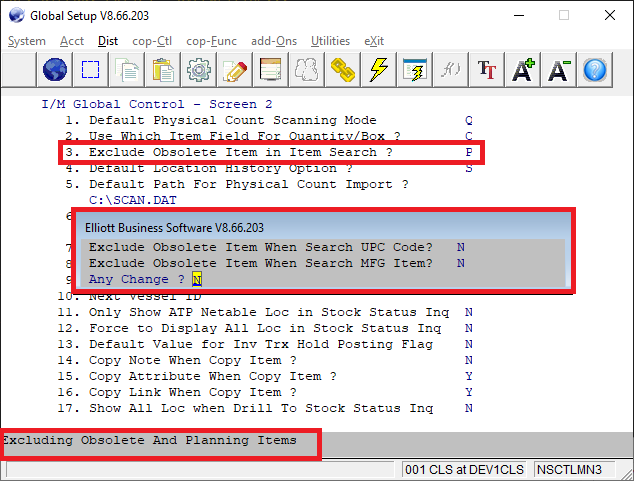This screenshot has height=481, width=634.
Task: Open the Utilities menu
Action: pyautogui.click(x=330, y=40)
